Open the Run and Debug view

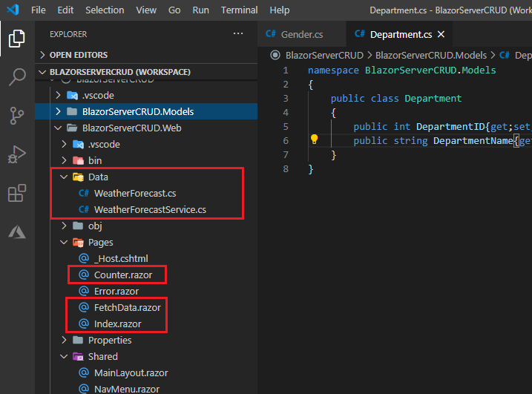point(16,154)
